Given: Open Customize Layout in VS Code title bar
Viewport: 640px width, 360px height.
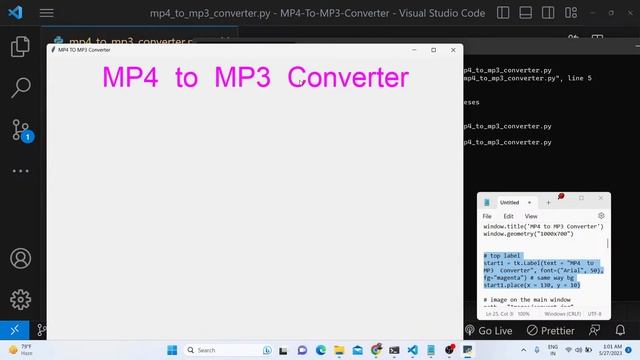Looking at the screenshot, I should tap(571, 13).
